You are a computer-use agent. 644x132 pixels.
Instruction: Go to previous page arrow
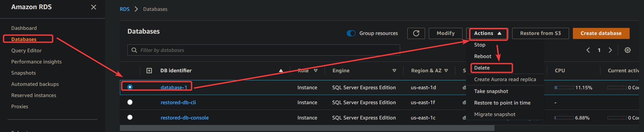588,50
